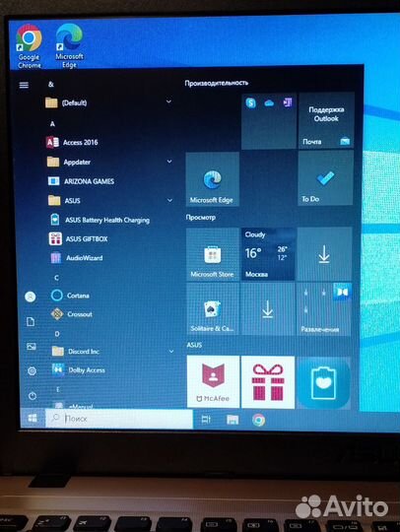Launch AudioWizard
Screen dimensions: 400x532
coord(76,258)
